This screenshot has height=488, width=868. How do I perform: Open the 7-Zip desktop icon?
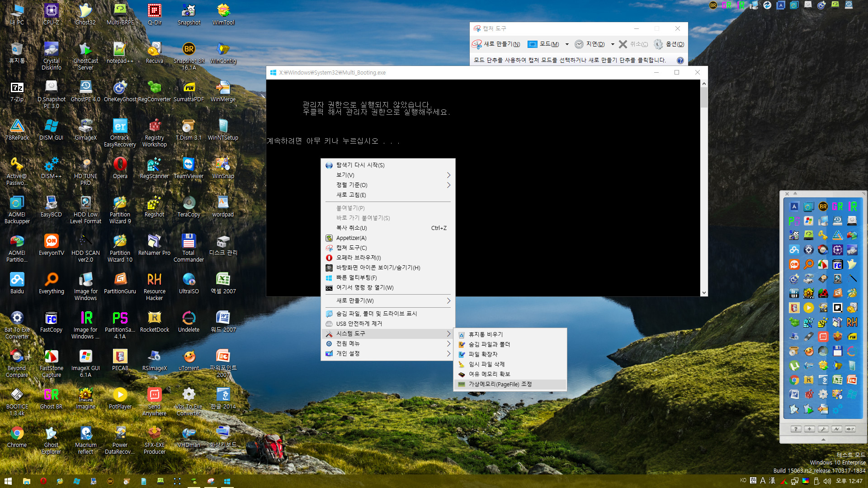[17, 91]
